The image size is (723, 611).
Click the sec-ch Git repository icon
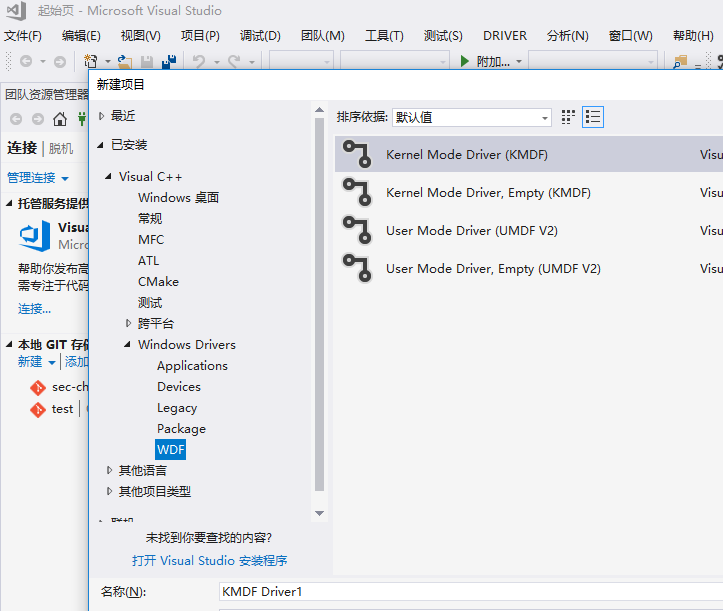coord(38,388)
